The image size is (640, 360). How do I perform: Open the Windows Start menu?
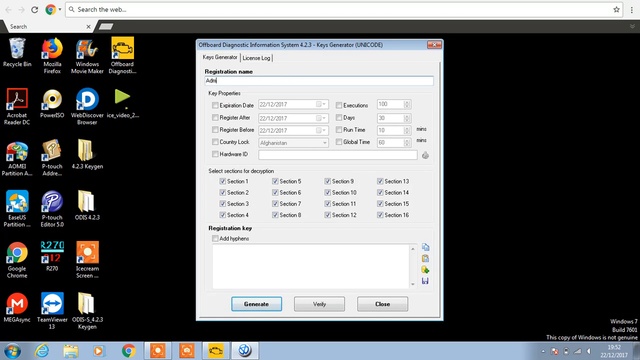click(12, 351)
